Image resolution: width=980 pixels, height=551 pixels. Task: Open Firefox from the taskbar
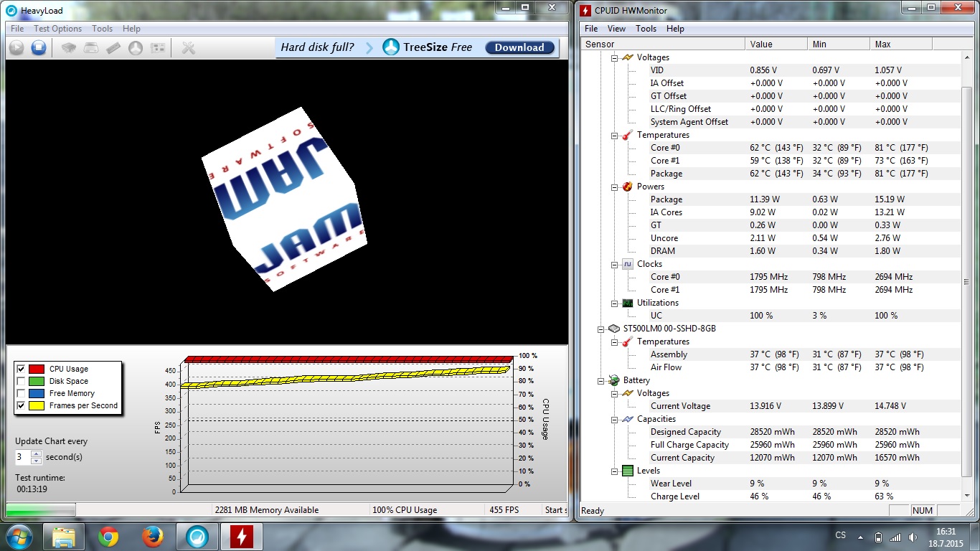coord(152,537)
